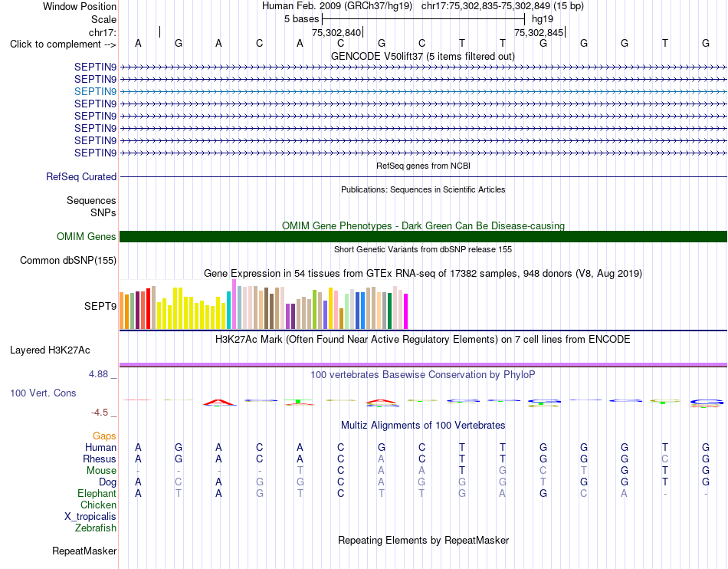
Task: Click the light-blue SEPTIN9 transcript label
Action: click(x=95, y=91)
